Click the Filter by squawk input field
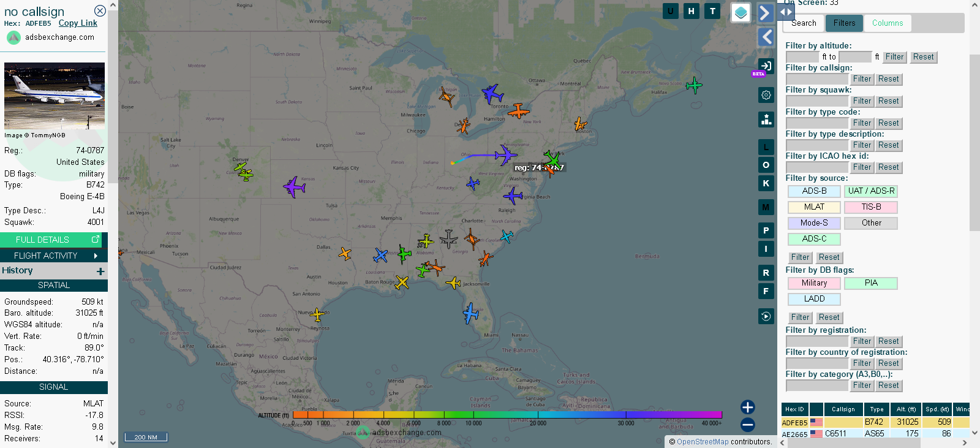This screenshot has width=980, height=448. tap(817, 101)
